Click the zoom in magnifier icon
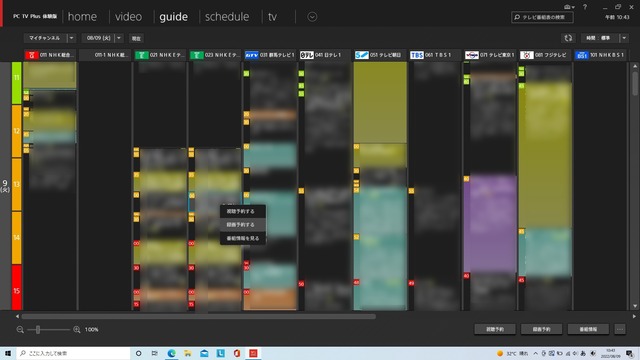Viewport: 640px width, 360px height. [76, 329]
